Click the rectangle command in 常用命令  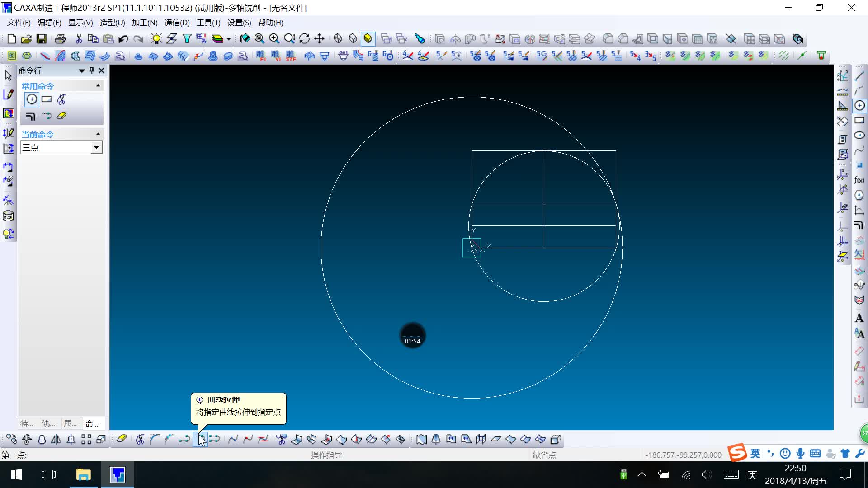click(x=47, y=99)
